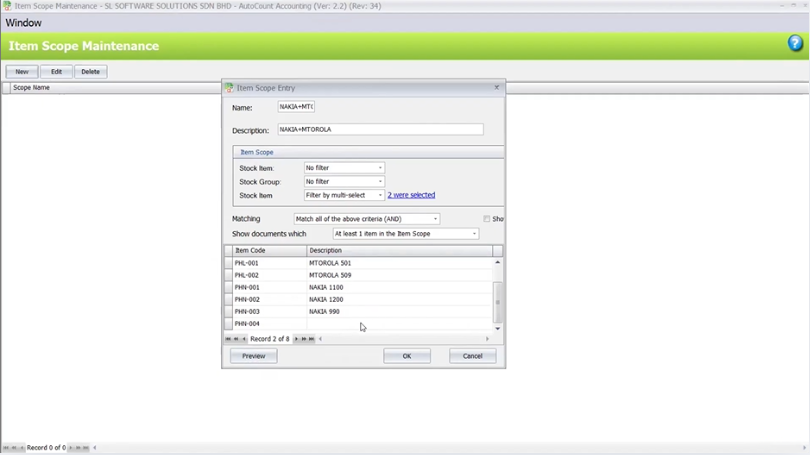
Task: Go to last record in main window navigator
Action: pyautogui.click(x=86, y=448)
